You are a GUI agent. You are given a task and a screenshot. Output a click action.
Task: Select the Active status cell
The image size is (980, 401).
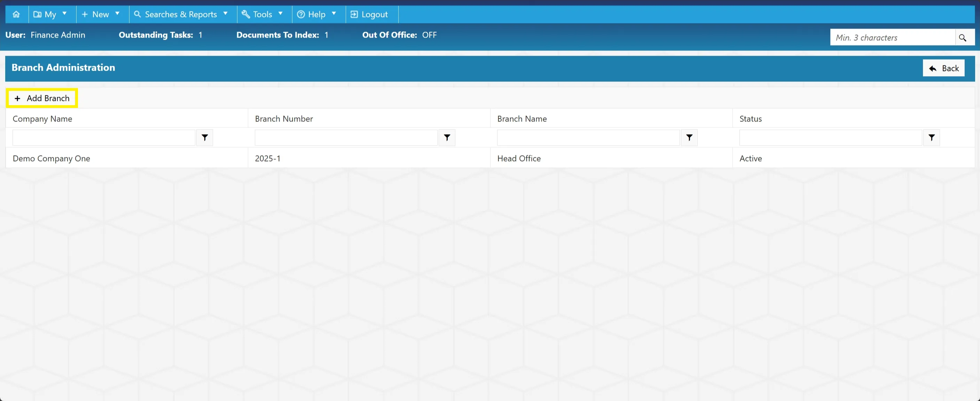click(x=854, y=158)
